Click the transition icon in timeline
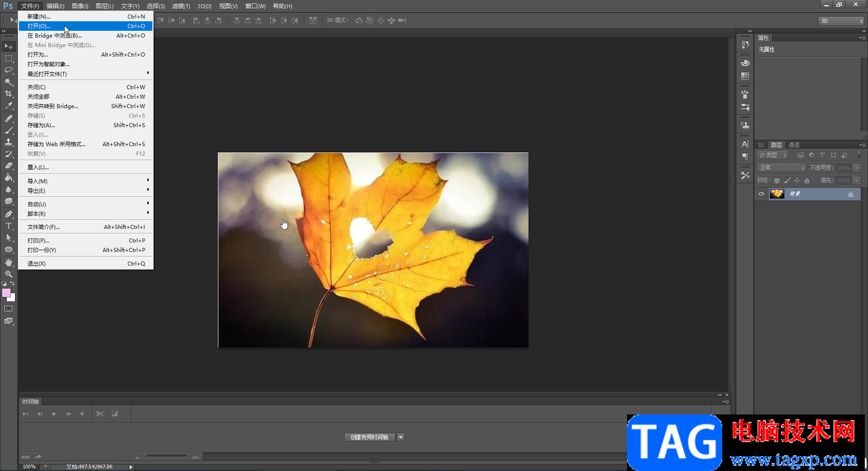The image size is (868, 471). point(115,414)
